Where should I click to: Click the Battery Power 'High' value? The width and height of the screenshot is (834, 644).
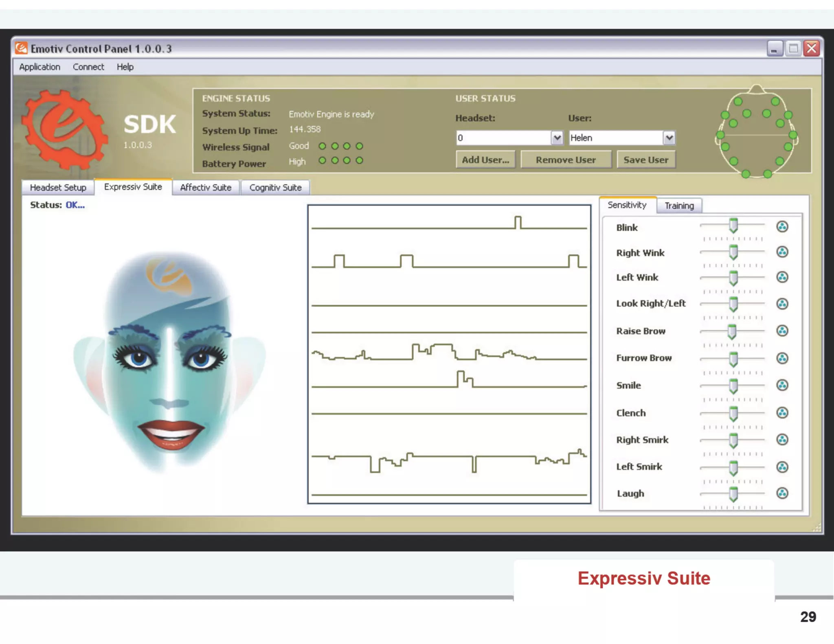297,162
